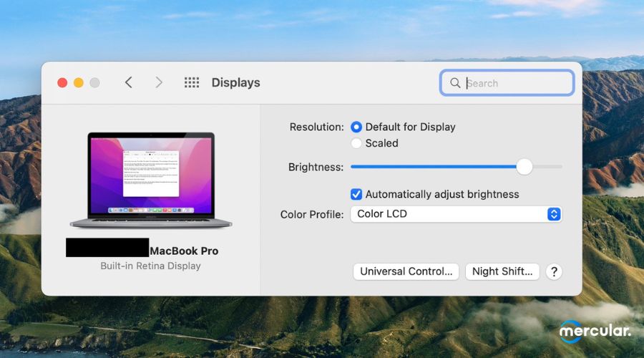Click the MacBook Pro display thumbnail
The width and height of the screenshot is (644, 358).
click(x=151, y=180)
